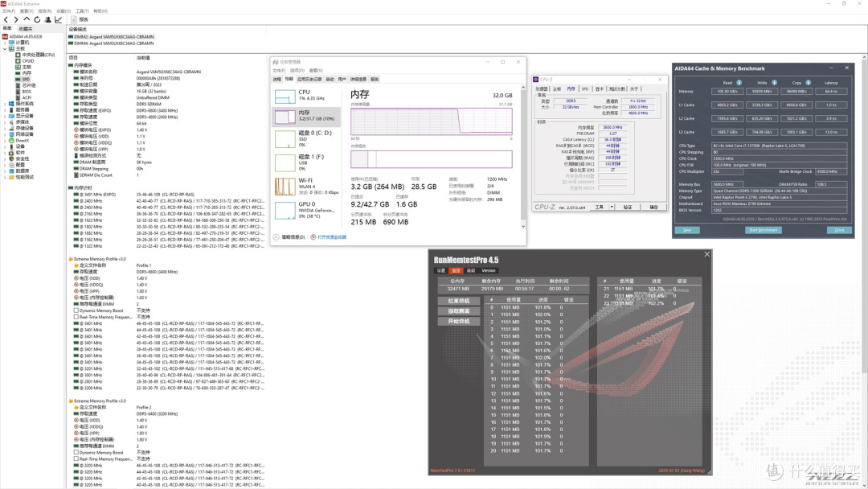This screenshot has height=489, width=868.
Task: Switch to the 详细信息 tab in Task Manager
Action: point(358,79)
